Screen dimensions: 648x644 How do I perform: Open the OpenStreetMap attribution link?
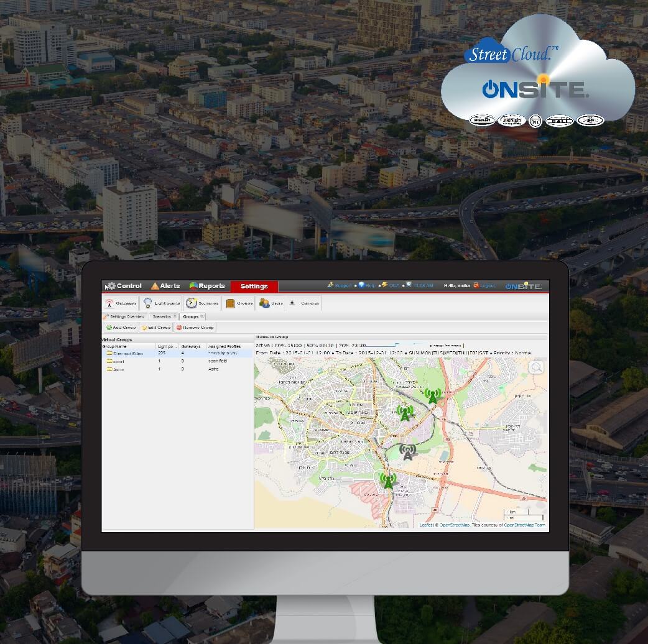tap(455, 525)
